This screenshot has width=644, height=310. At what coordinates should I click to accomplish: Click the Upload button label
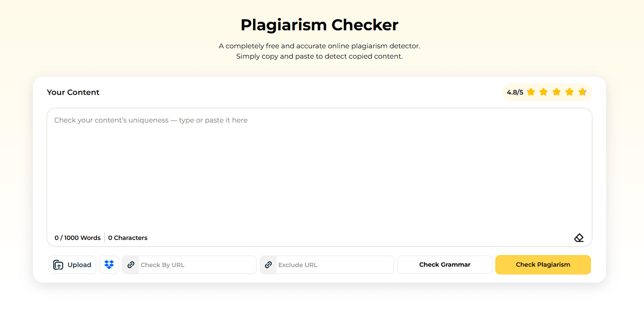(x=79, y=265)
